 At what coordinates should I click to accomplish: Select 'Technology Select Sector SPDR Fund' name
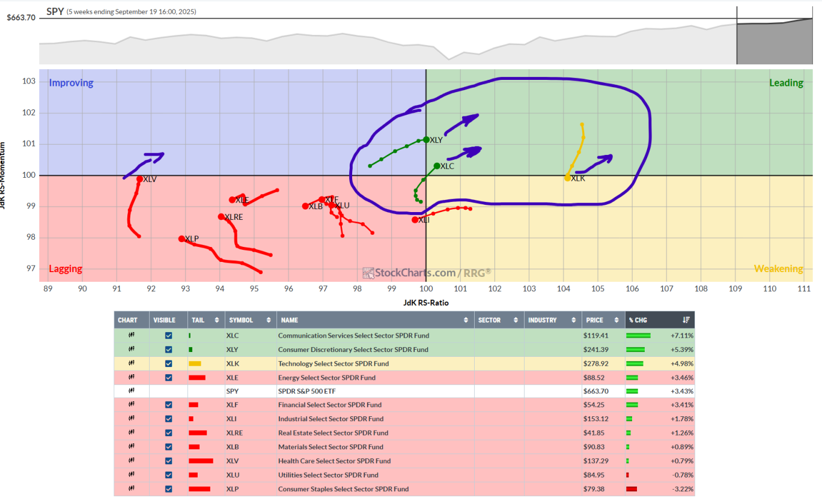point(333,363)
